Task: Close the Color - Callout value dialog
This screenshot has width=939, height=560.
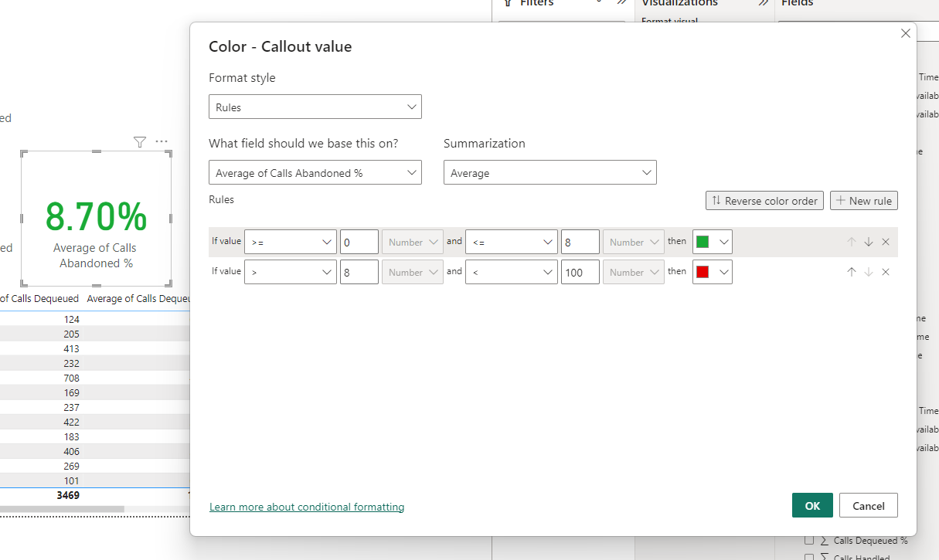Action: click(906, 33)
